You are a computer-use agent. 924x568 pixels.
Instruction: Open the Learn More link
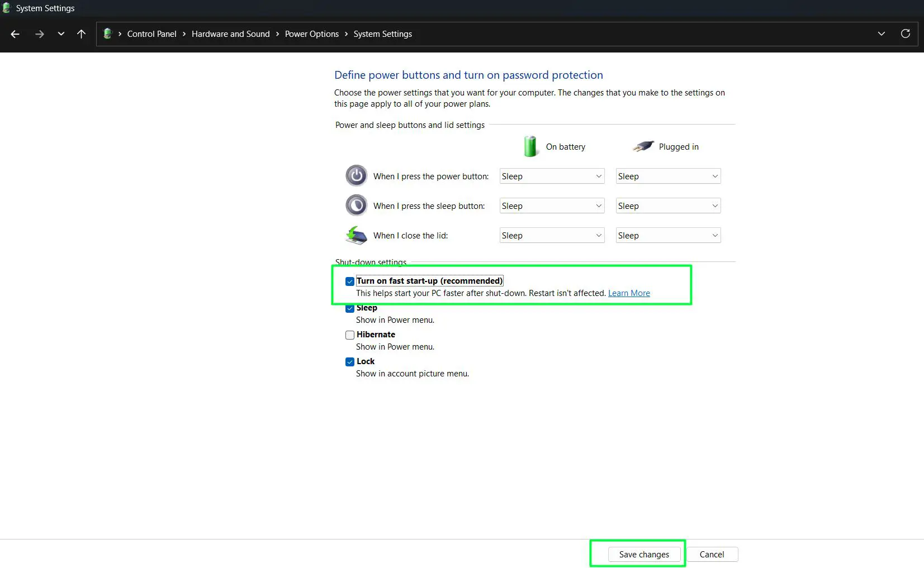(628, 293)
